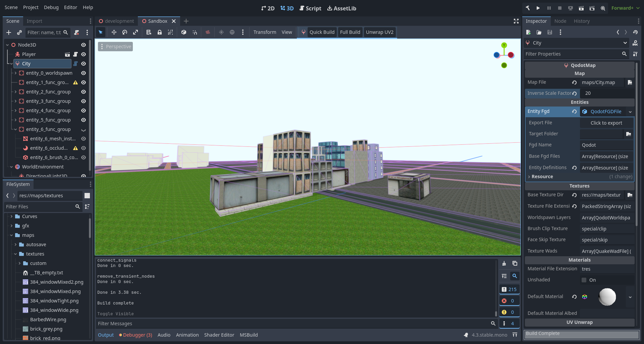
Task: Select the Move mode tool in viewport toolbar
Action: click(x=114, y=32)
